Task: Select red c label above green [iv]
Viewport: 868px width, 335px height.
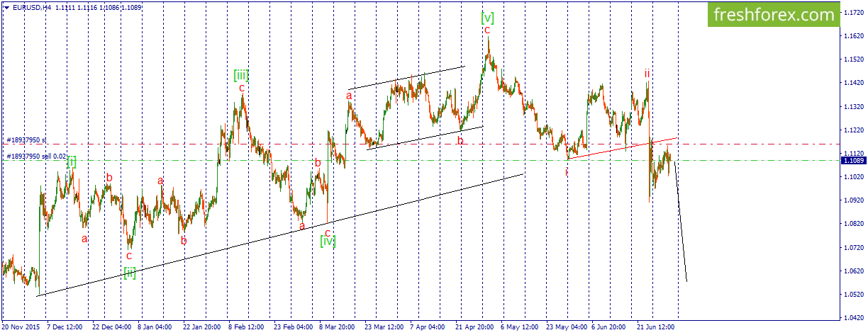Action: (328, 232)
